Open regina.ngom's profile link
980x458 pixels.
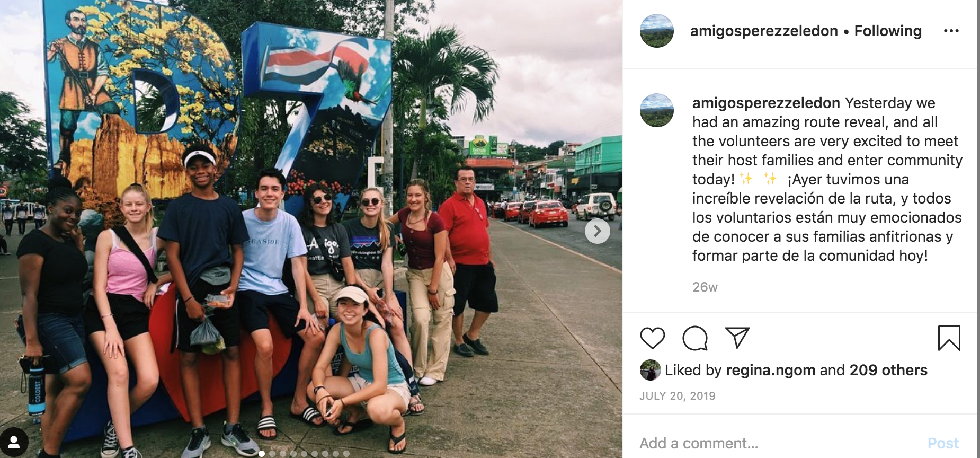point(770,370)
